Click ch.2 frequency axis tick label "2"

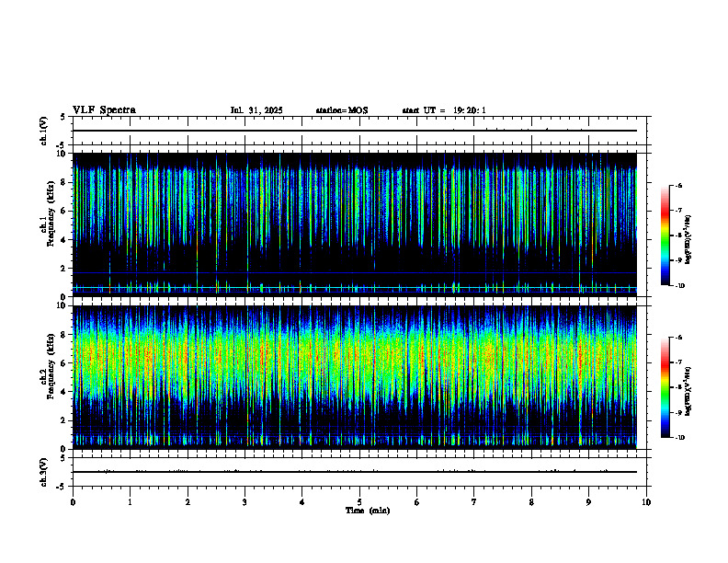click(x=63, y=420)
